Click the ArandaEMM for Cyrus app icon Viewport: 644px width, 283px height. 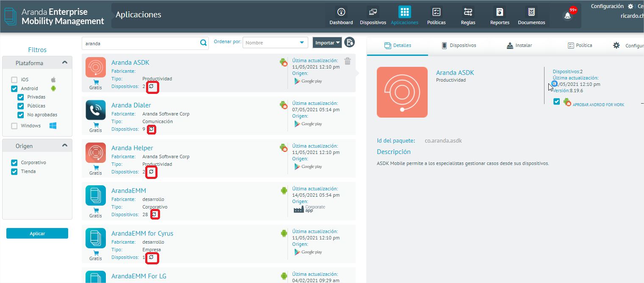(96, 238)
